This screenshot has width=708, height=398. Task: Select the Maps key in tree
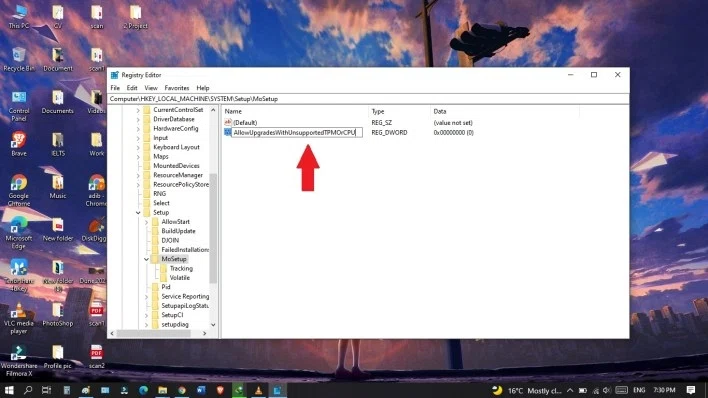(x=161, y=156)
